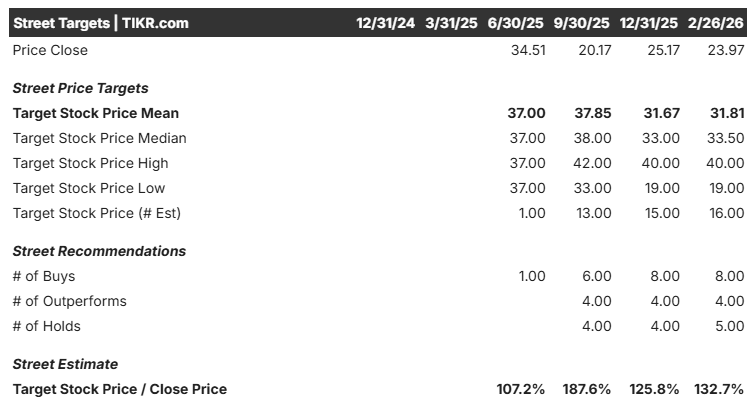Select the 2/26/26 column header
Viewport: 747px width, 411px height.
715,23
